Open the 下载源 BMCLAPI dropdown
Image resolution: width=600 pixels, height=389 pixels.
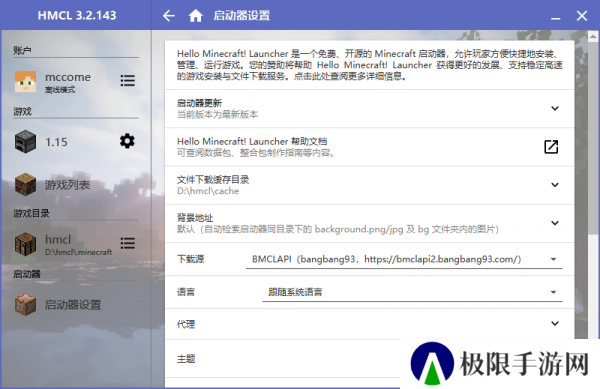click(x=404, y=259)
